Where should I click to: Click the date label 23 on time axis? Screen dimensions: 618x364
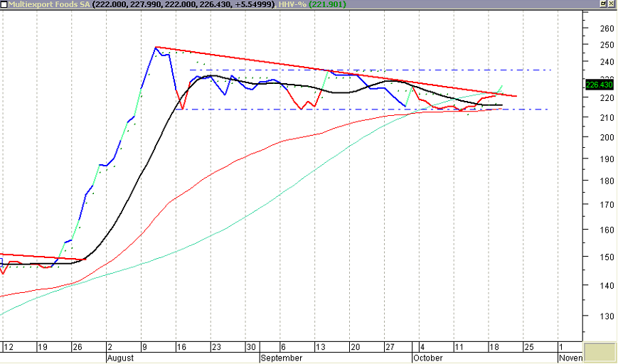pos(216,348)
